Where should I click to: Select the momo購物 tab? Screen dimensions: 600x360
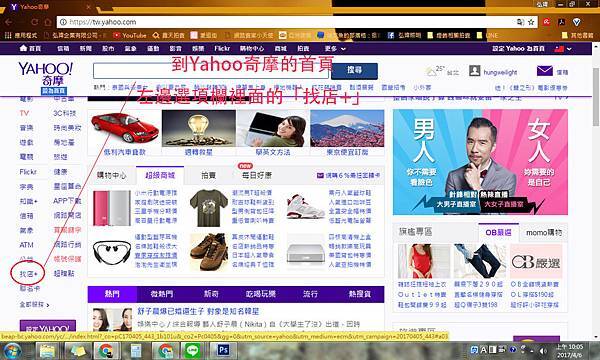coord(543,232)
